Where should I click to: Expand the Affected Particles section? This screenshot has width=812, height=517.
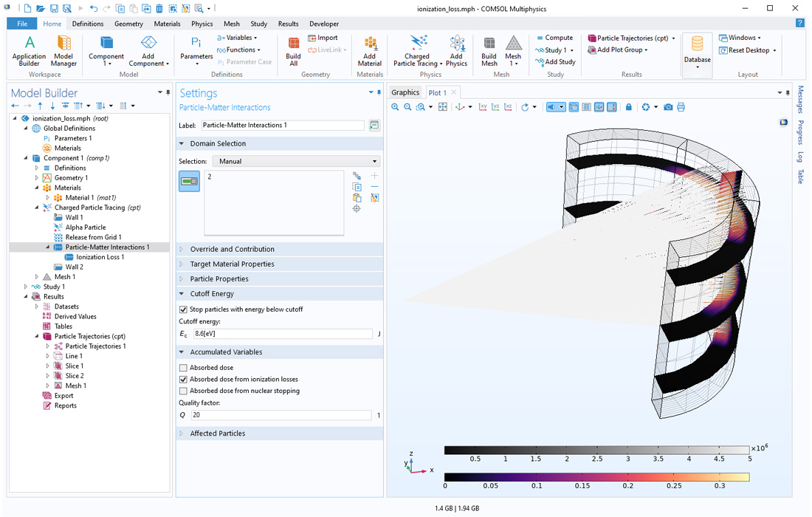[218, 434]
